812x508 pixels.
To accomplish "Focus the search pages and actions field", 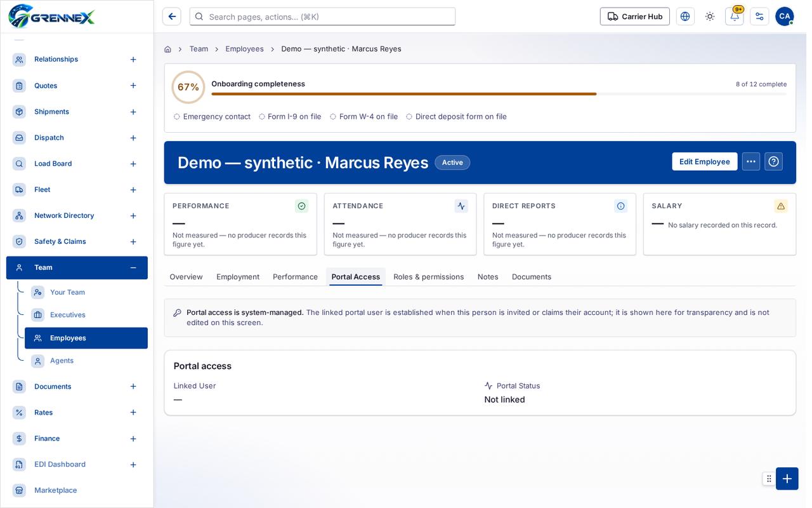I will [x=323, y=17].
